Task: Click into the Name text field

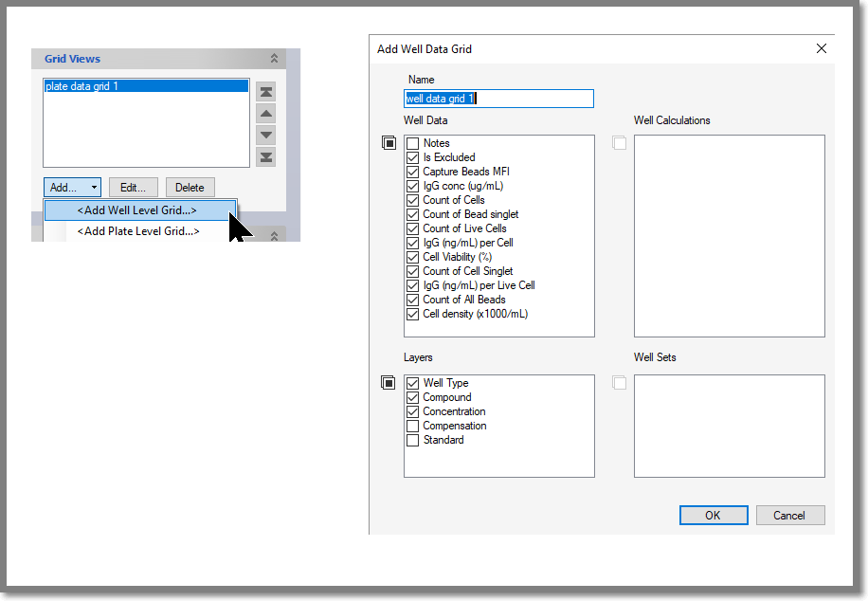Action: pos(498,99)
